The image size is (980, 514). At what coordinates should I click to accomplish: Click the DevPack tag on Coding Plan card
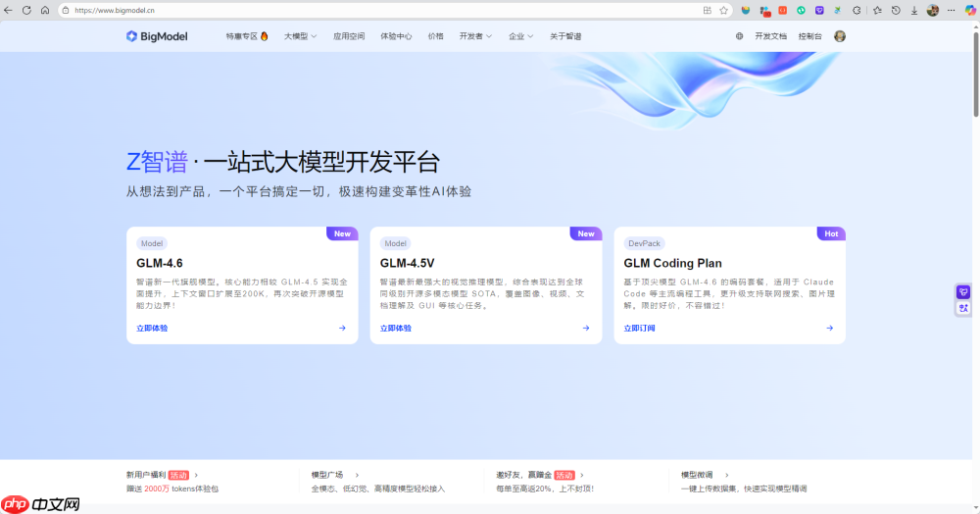pyautogui.click(x=645, y=243)
